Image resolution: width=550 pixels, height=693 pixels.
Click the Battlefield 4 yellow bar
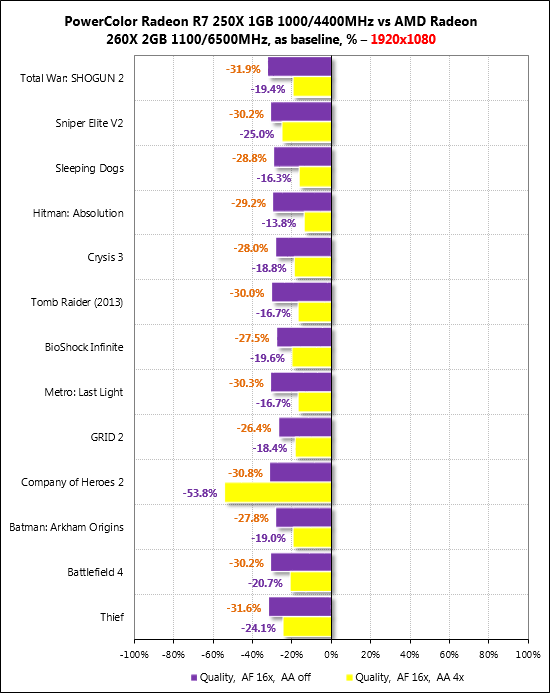coord(311,582)
